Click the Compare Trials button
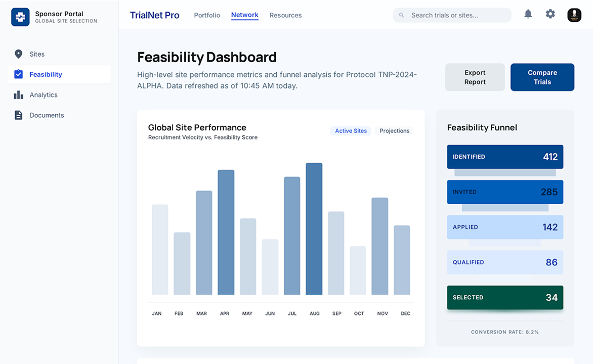This screenshot has width=593, height=364. (x=542, y=77)
